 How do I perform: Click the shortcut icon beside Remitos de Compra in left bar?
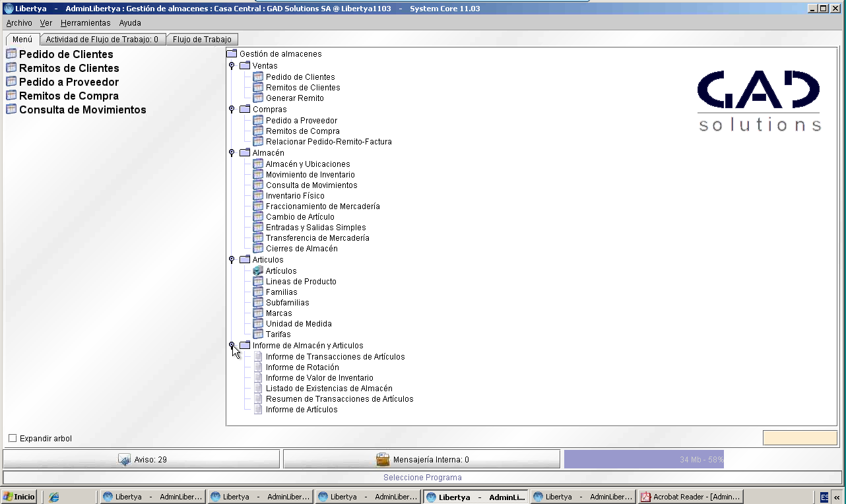(11, 96)
